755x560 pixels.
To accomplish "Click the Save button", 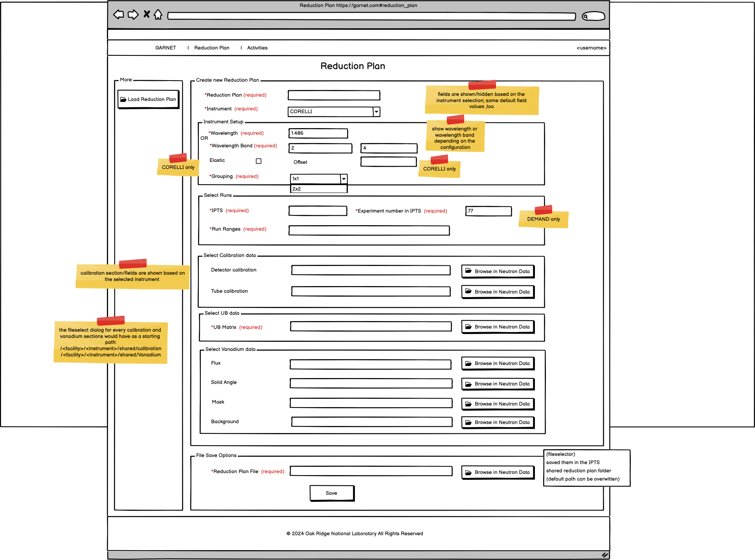I will (x=331, y=493).
